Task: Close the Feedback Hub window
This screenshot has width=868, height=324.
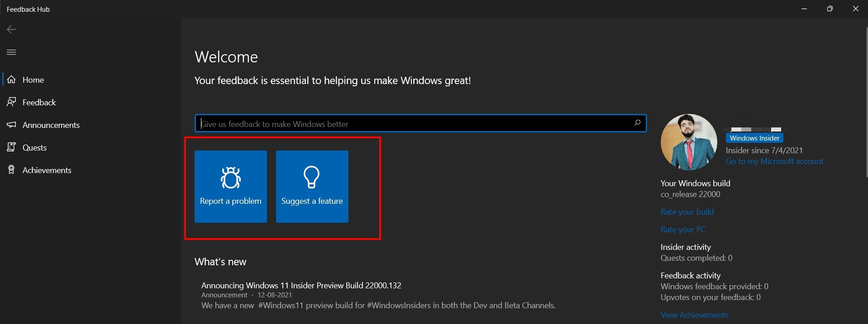Action: 855,9
